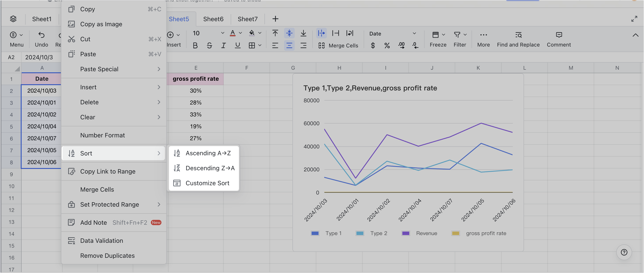Click the Filter funnel icon
Viewport: 644px width, 273px height.
457,35
